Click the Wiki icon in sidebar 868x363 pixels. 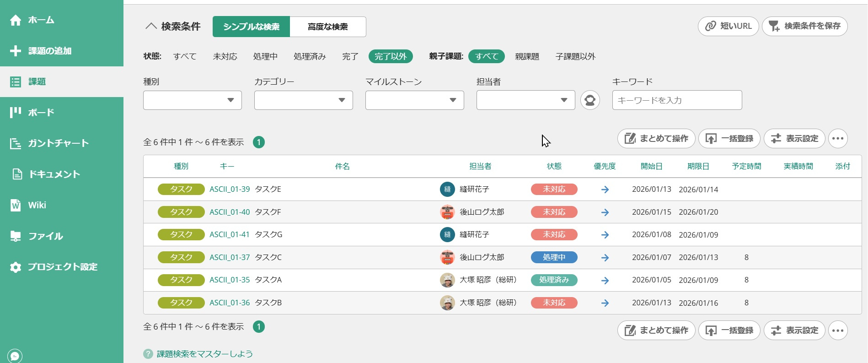click(x=16, y=205)
